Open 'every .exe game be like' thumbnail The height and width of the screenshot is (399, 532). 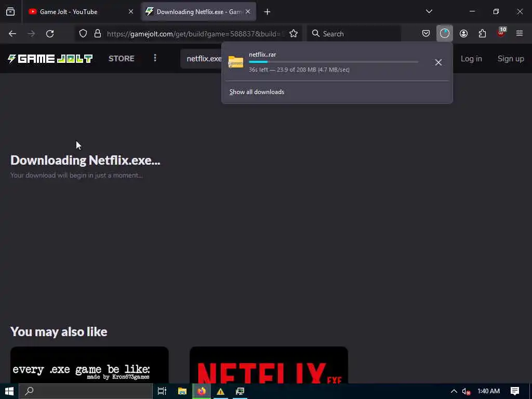(89, 365)
